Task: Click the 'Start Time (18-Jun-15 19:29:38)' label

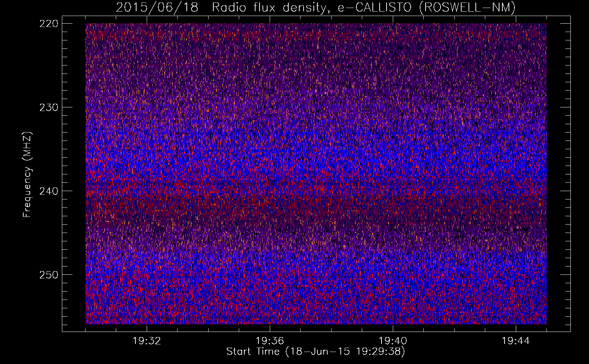Action: (316, 352)
